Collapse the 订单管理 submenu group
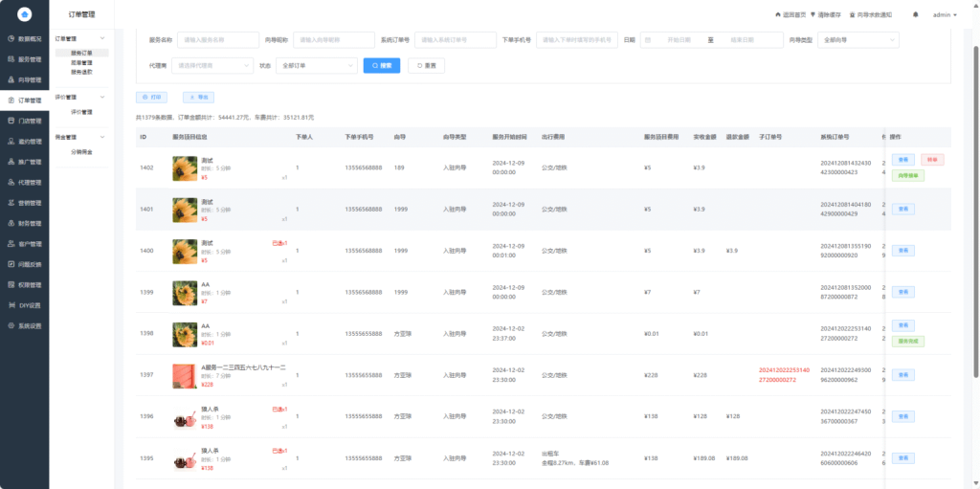This screenshot has width=980, height=489. (x=101, y=39)
